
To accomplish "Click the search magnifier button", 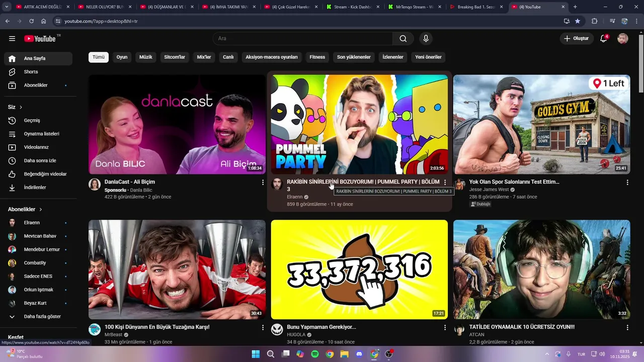I will click(x=403, y=39).
